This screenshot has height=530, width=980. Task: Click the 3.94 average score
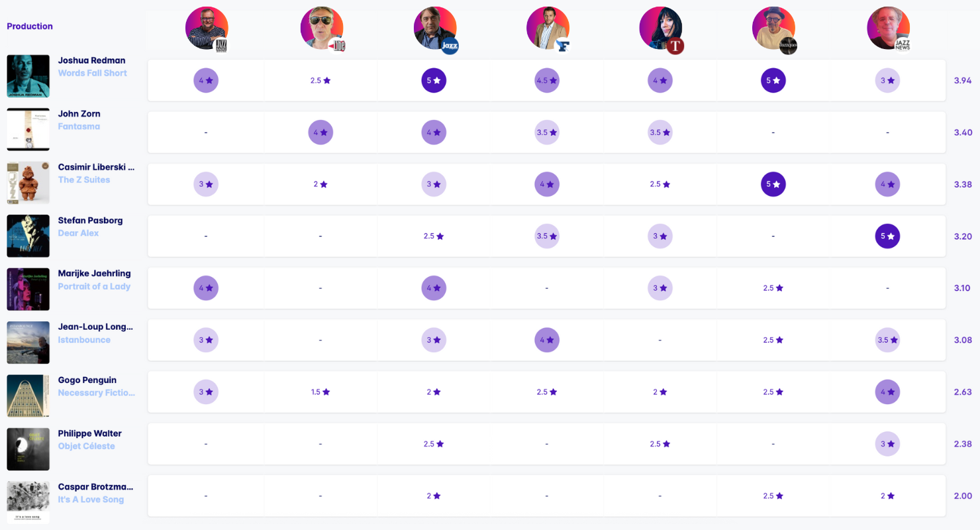pyautogui.click(x=962, y=80)
